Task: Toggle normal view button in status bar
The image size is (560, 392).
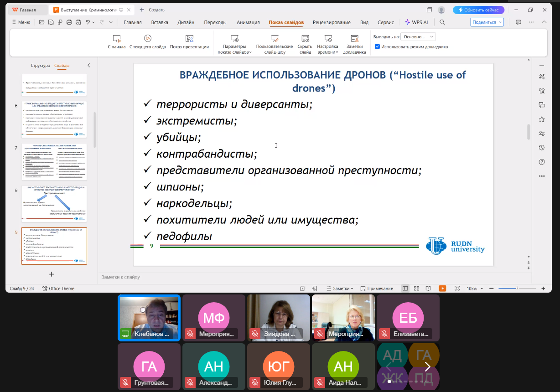Action: (405, 289)
